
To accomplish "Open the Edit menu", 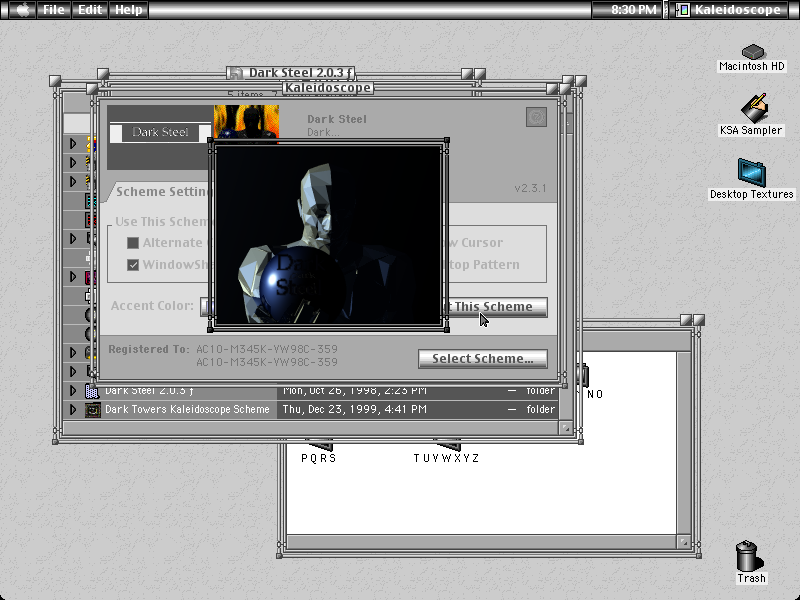I will point(90,9).
